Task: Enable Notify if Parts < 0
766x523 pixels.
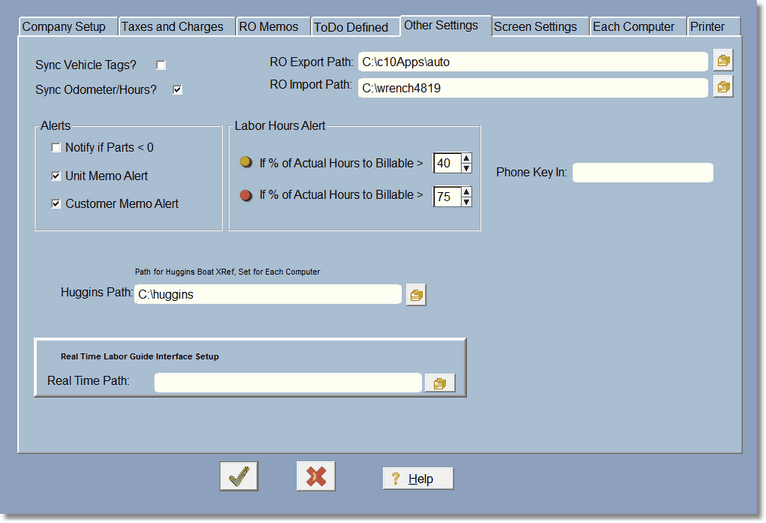Action: (x=57, y=148)
